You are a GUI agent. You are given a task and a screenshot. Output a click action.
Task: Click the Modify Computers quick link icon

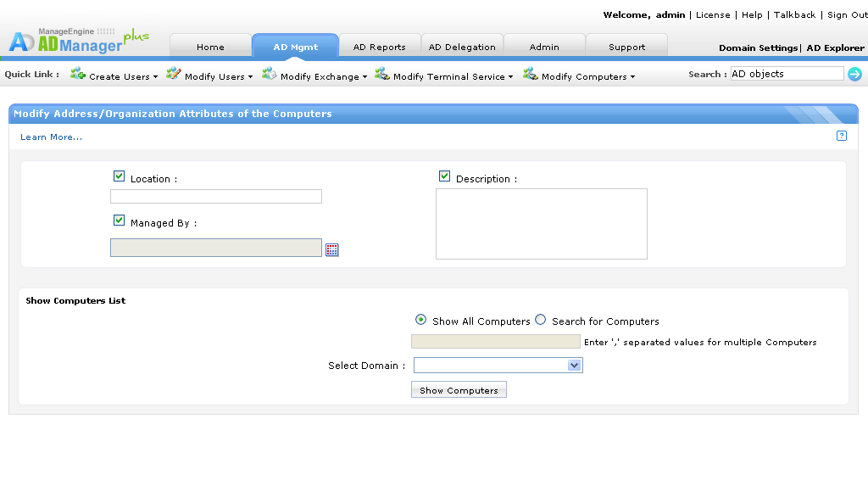(x=531, y=75)
